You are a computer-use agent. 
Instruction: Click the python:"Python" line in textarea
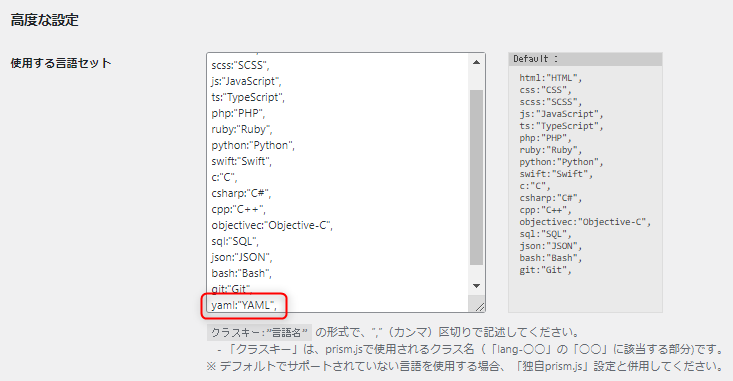(x=253, y=145)
